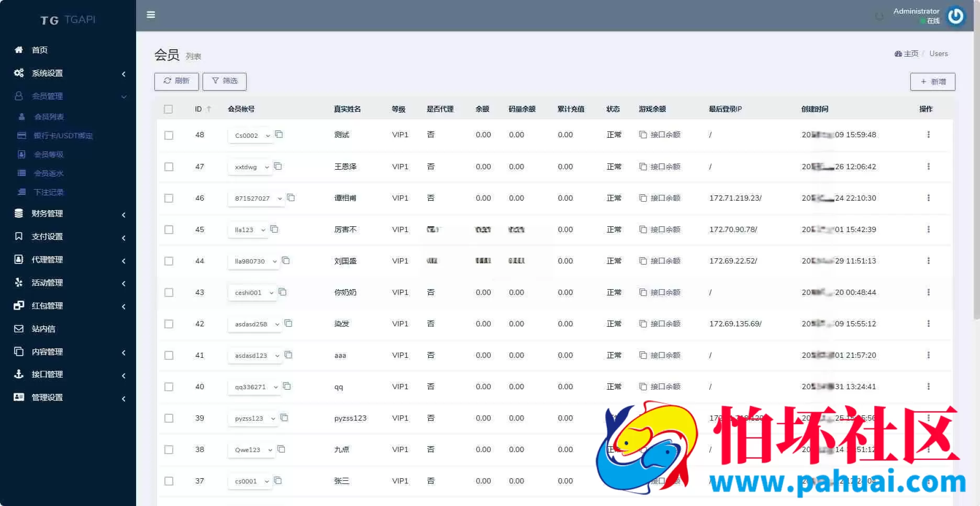This screenshot has height=506, width=980.
Task: Toggle the hamburger sidebar menu icon
Action: [151, 15]
